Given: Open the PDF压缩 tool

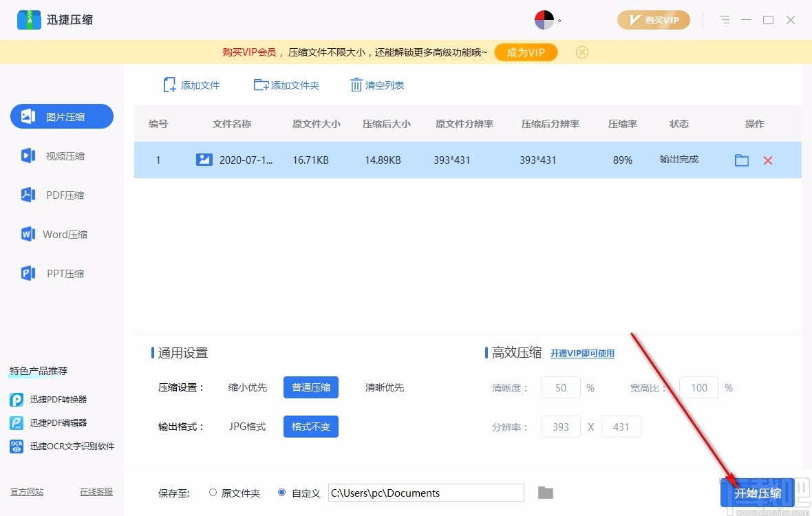Looking at the screenshot, I should point(28,195).
